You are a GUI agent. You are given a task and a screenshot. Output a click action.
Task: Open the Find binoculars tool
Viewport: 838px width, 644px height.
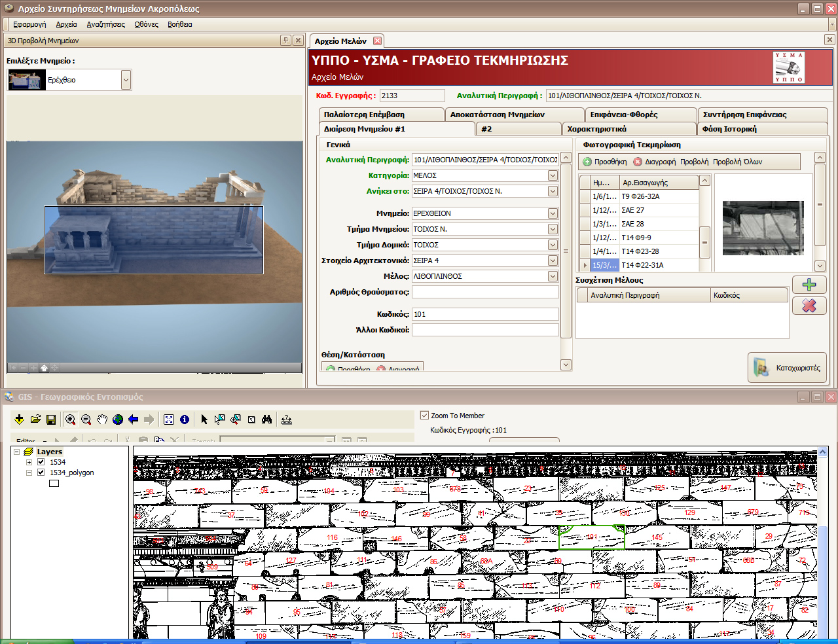coord(266,420)
